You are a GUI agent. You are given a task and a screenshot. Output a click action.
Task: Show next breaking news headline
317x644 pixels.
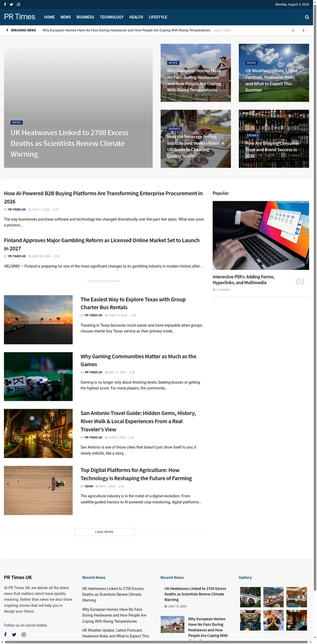[x=304, y=30]
